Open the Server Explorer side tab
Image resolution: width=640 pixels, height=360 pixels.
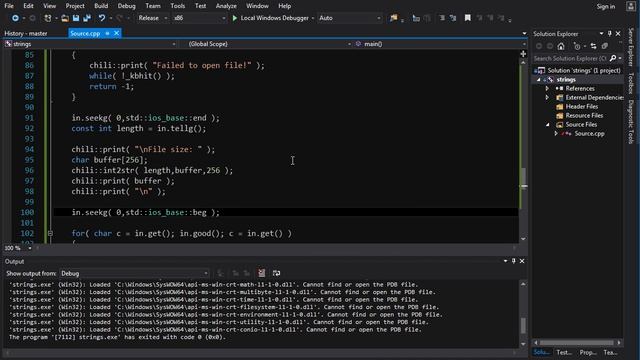pyautogui.click(x=631, y=47)
